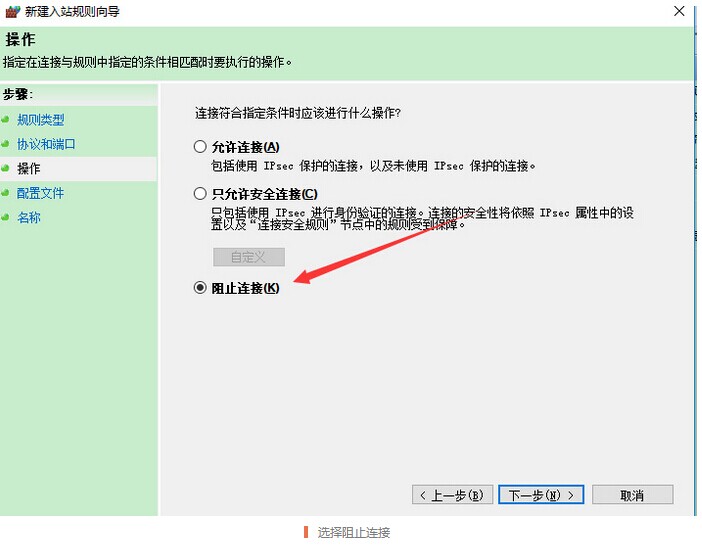Click the firewall wizard icon in title bar

tap(13, 11)
